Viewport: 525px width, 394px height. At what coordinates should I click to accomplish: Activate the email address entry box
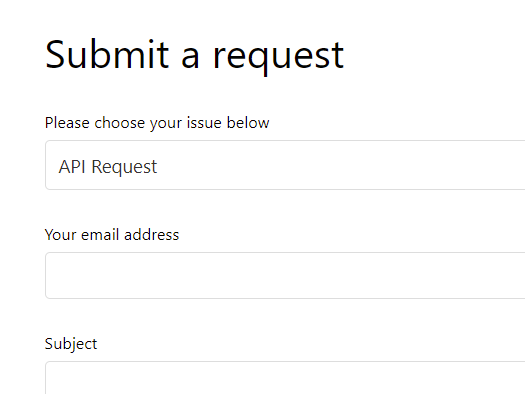[285, 275]
